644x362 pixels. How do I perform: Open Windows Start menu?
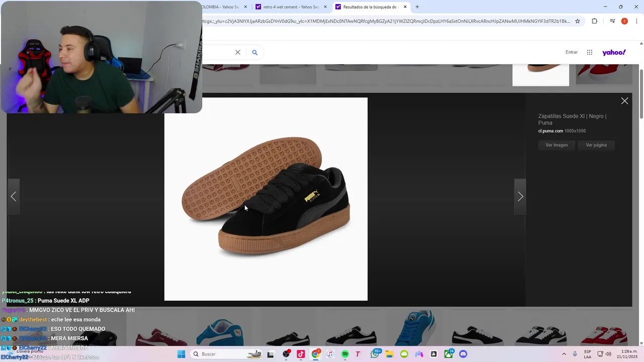(x=181, y=354)
